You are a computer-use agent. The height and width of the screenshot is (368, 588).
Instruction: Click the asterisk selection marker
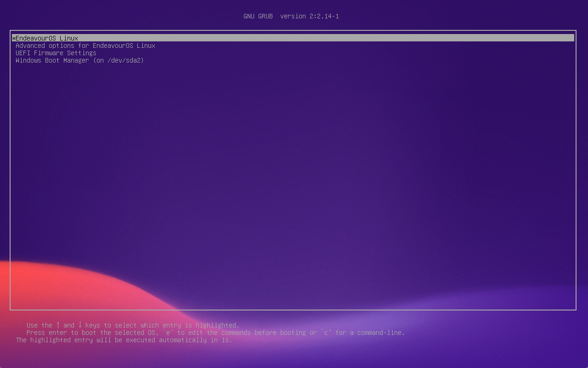pyautogui.click(x=14, y=39)
